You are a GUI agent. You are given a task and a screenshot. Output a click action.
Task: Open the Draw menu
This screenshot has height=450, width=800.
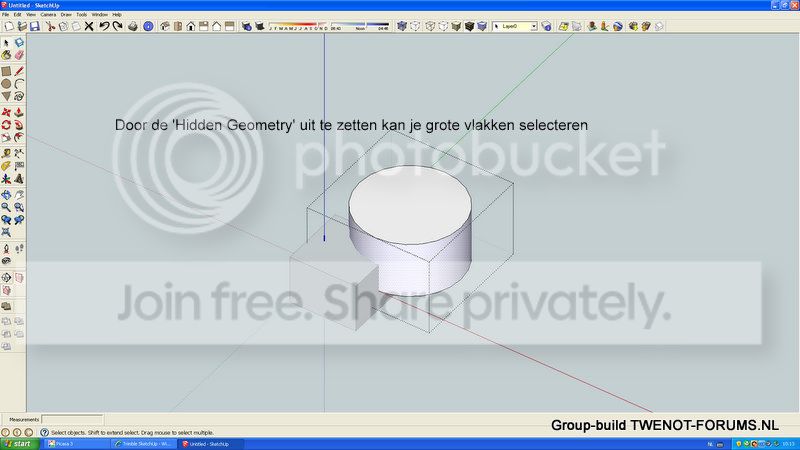[66, 15]
